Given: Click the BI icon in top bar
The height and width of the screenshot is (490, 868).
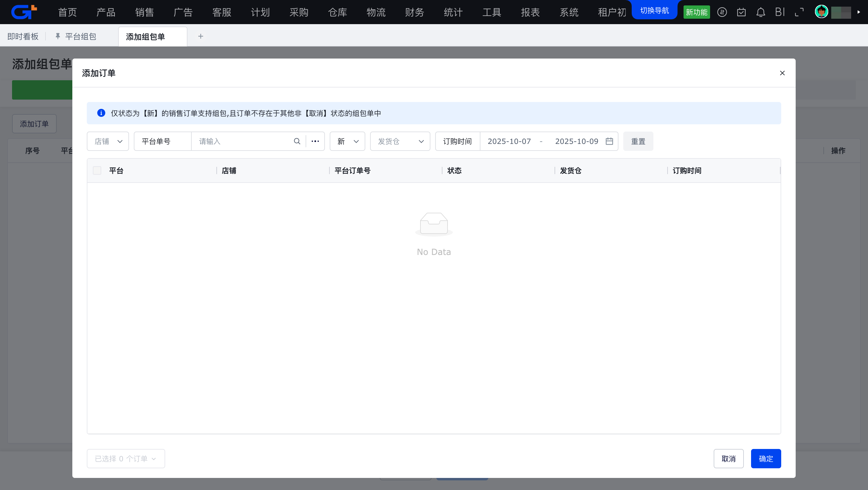Looking at the screenshot, I should (780, 12).
